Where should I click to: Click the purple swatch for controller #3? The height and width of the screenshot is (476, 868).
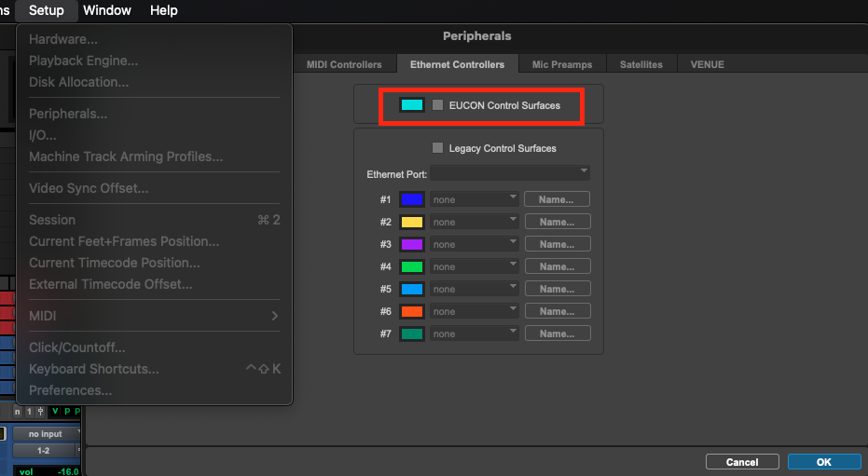(412, 244)
